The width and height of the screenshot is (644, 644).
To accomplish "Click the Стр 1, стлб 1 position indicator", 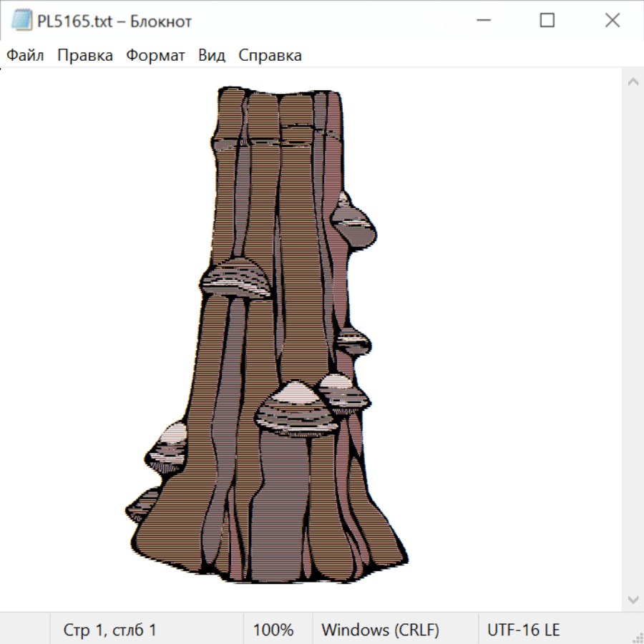I will tap(109, 630).
